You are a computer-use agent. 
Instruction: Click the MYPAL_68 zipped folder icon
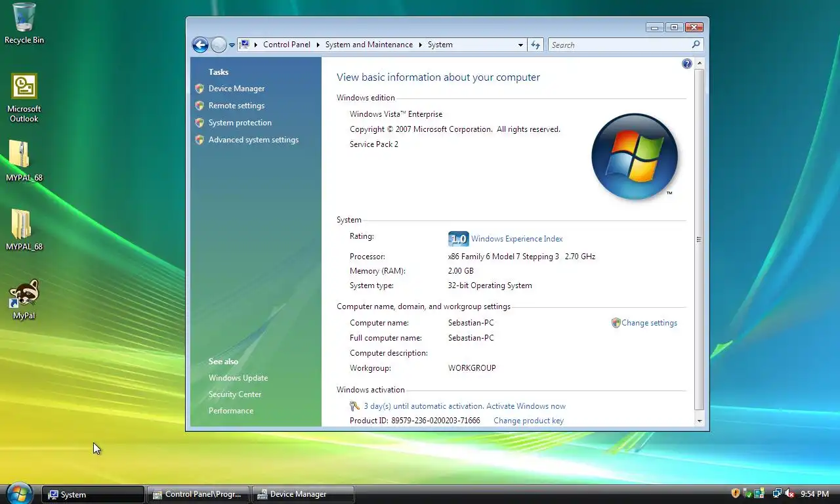coord(24,161)
